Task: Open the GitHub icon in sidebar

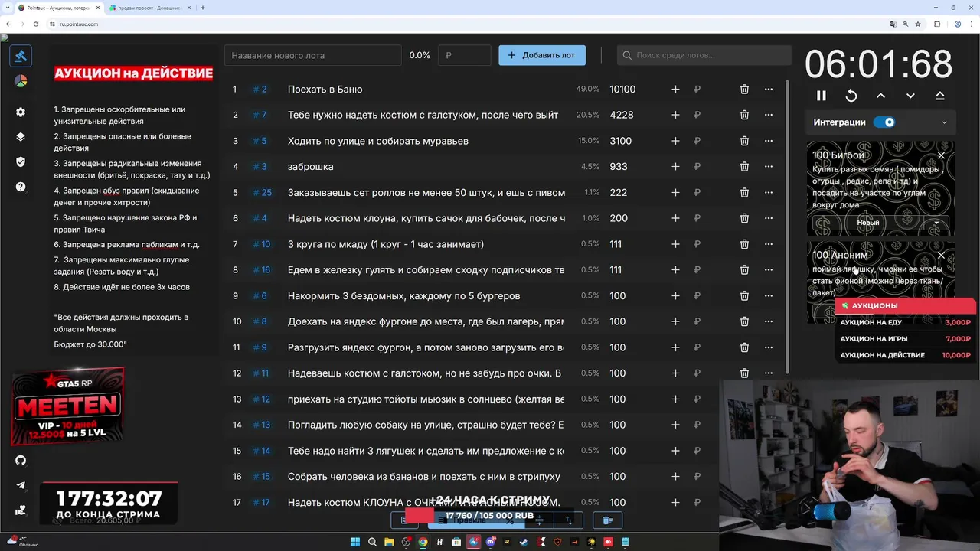Action: (x=21, y=460)
